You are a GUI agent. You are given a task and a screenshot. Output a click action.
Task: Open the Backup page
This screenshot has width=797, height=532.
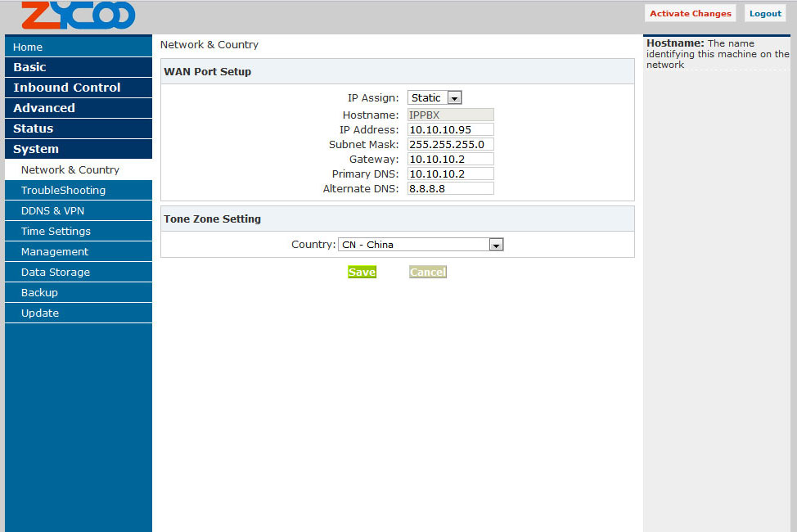coord(78,293)
